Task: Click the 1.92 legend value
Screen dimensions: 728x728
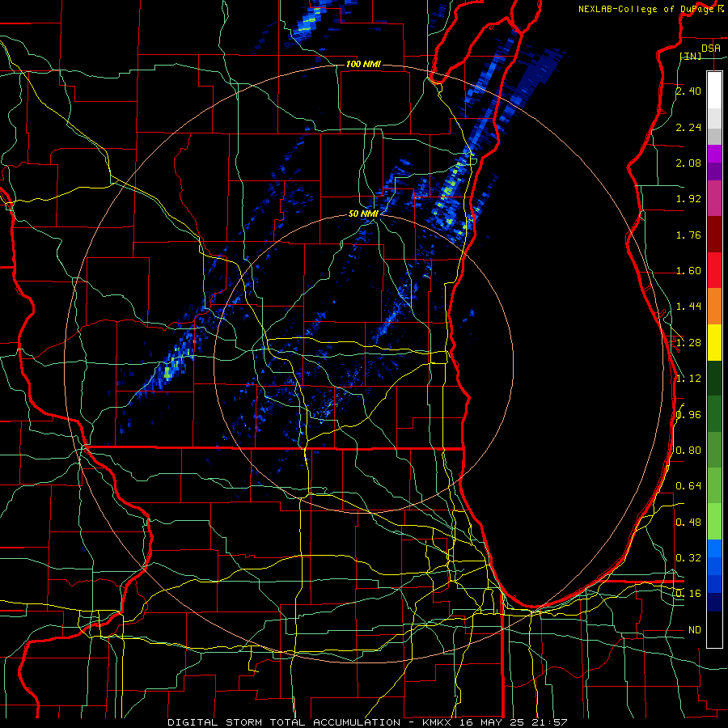Action: [x=688, y=199]
